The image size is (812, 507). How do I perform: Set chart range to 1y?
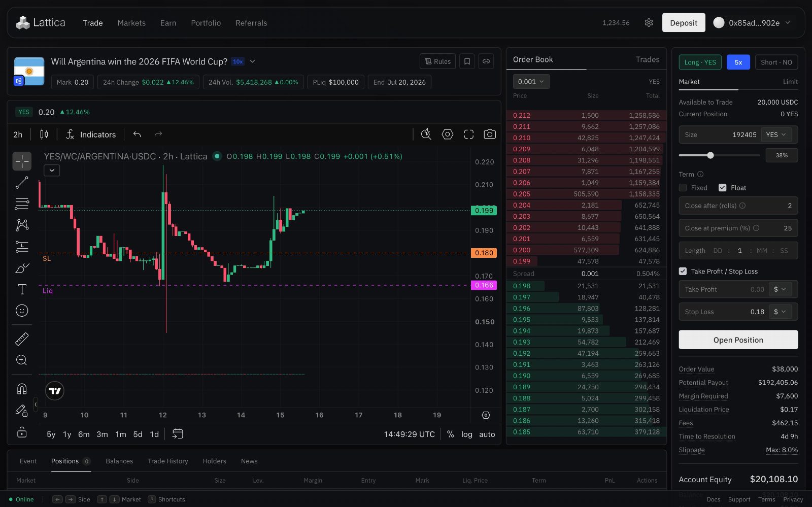(x=67, y=434)
